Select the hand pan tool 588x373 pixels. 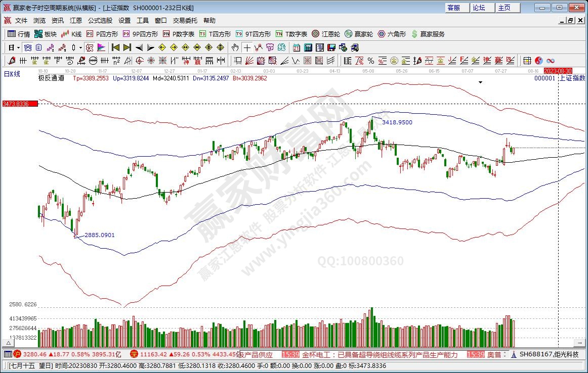click(x=235, y=48)
